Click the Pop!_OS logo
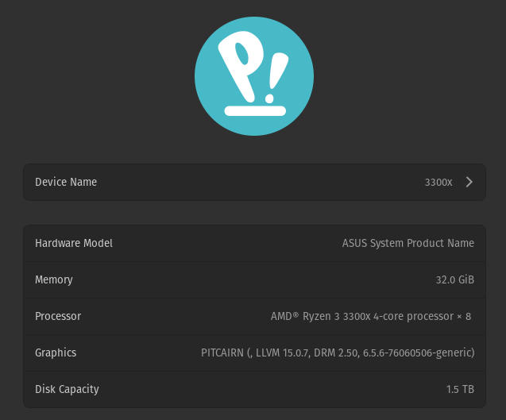The image size is (506, 420). click(x=253, y=76)
